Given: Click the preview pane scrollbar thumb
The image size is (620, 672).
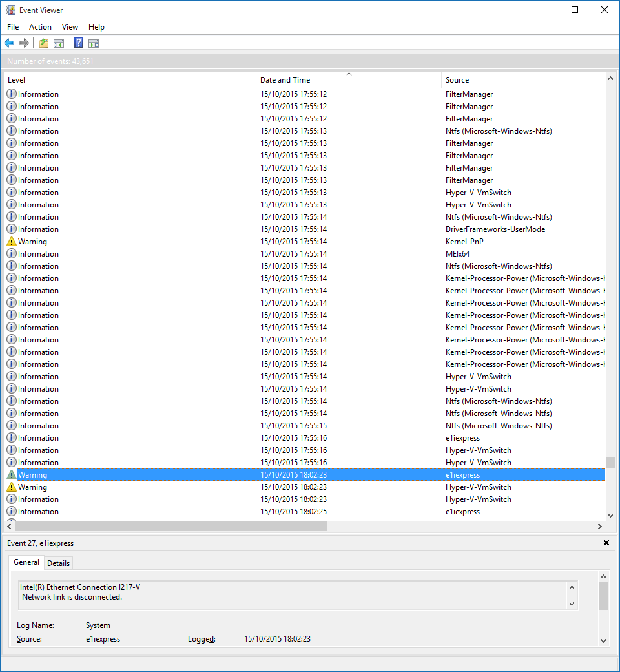Looking at the screenshot, I should tap(603, 596).
